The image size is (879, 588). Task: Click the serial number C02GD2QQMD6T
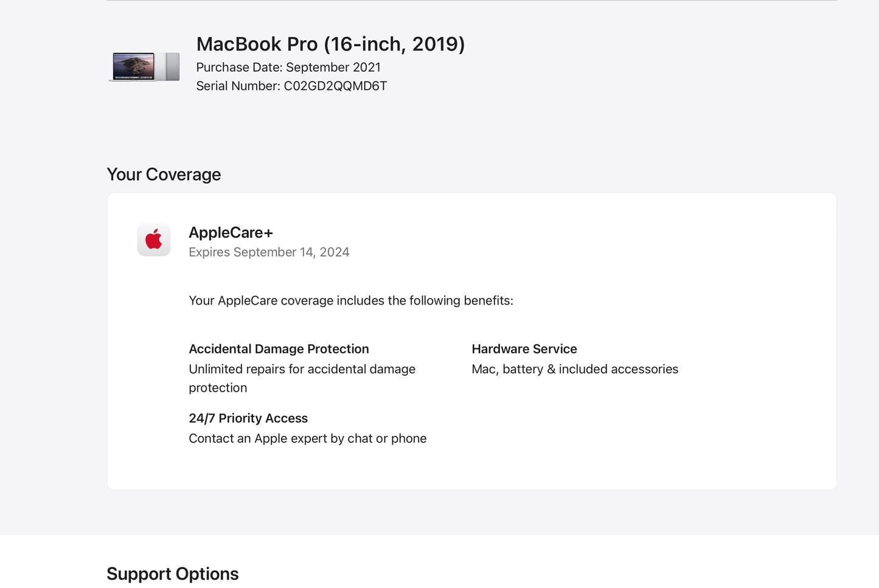click(291, 86)
